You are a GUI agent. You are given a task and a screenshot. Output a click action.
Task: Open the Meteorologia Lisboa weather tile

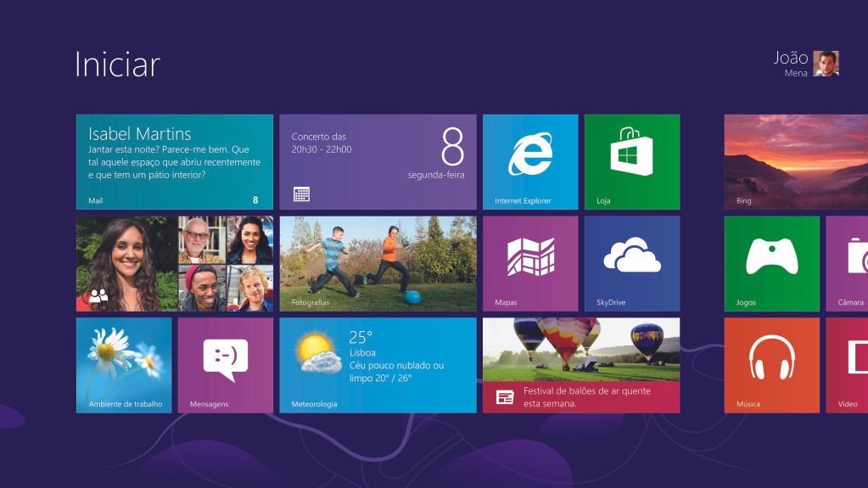(x=378, y=365)
